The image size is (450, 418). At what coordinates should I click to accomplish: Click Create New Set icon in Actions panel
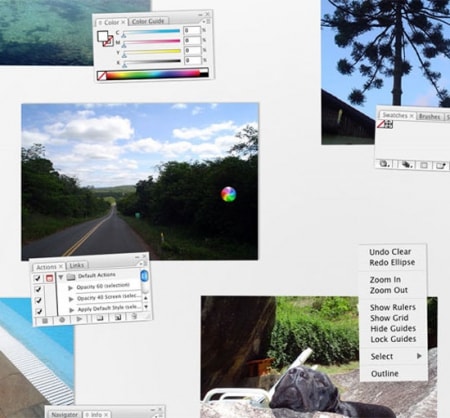[x=99, y=318]
